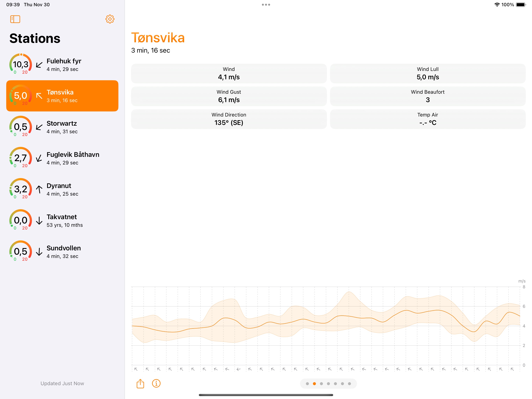Tap the Wind Gust 6,1 m/s card
The width and height of the screenshot is (532, 399).
(x=229, y=96)
